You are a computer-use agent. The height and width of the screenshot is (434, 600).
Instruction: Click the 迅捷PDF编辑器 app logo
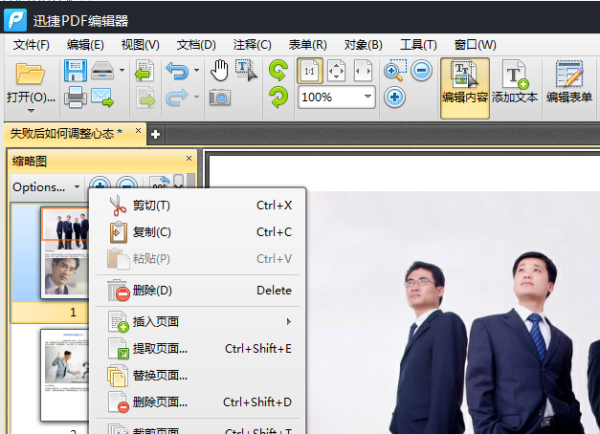pyautogui.click(x=15, y=20)
